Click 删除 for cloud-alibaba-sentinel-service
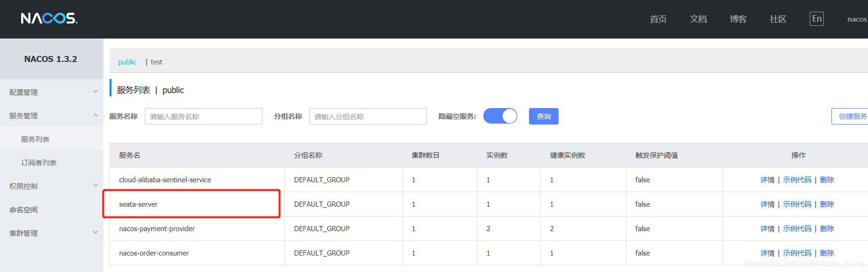This screenshot has width=868, height=272. 827,180
